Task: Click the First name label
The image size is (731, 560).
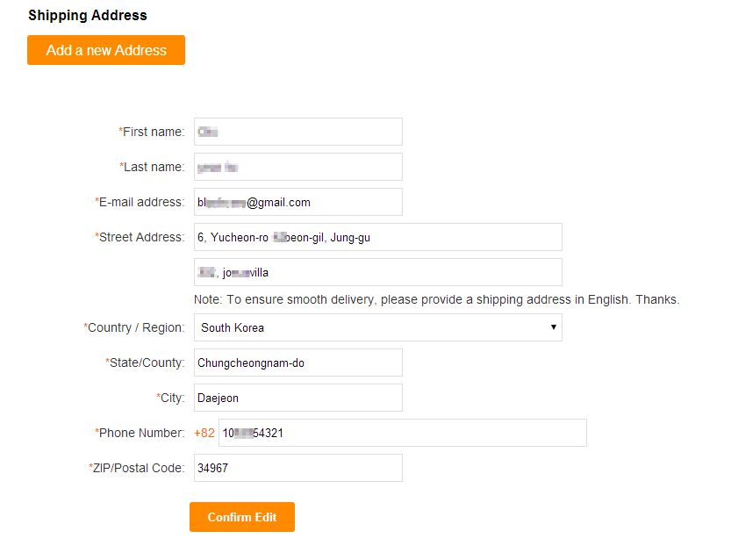Action: [x=153, y=132]
